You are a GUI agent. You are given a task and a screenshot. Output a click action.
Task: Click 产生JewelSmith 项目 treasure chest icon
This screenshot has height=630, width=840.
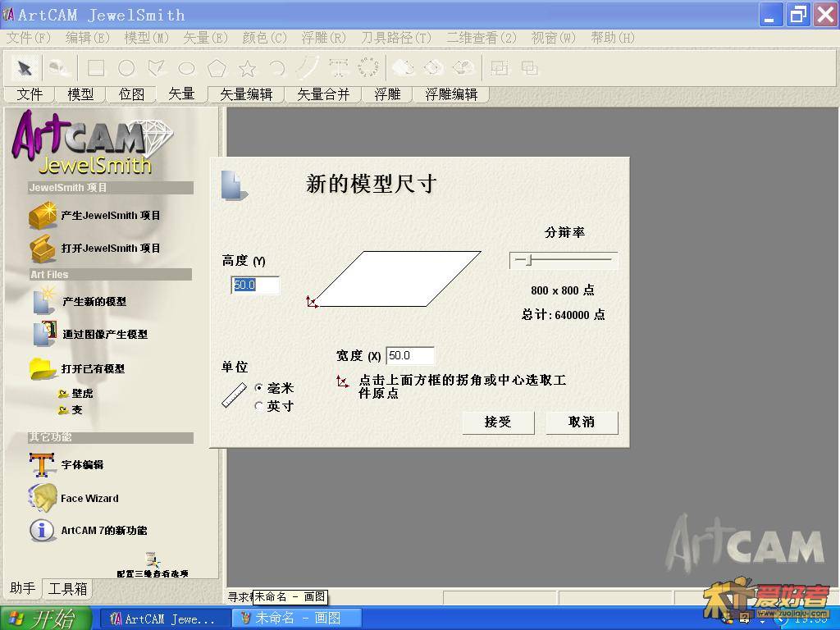coord(43,216)
